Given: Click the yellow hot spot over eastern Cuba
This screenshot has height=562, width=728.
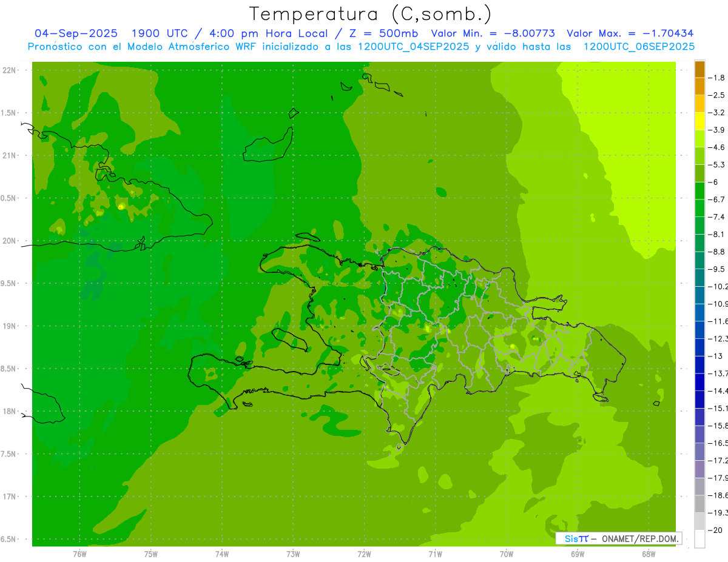Looking at the screenshot, I should pos(121,207).
